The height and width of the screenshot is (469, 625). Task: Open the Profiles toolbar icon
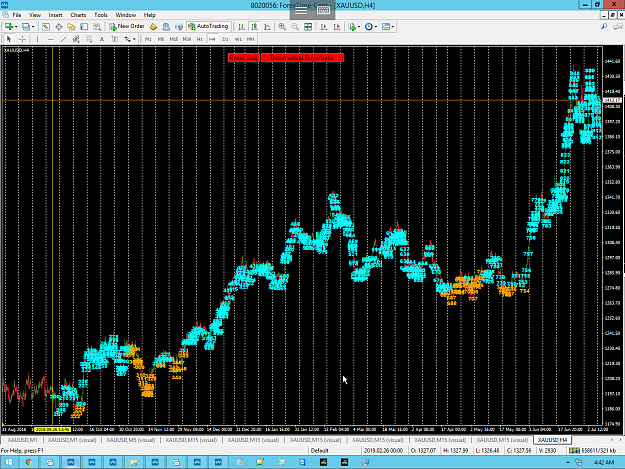[26, 27]
